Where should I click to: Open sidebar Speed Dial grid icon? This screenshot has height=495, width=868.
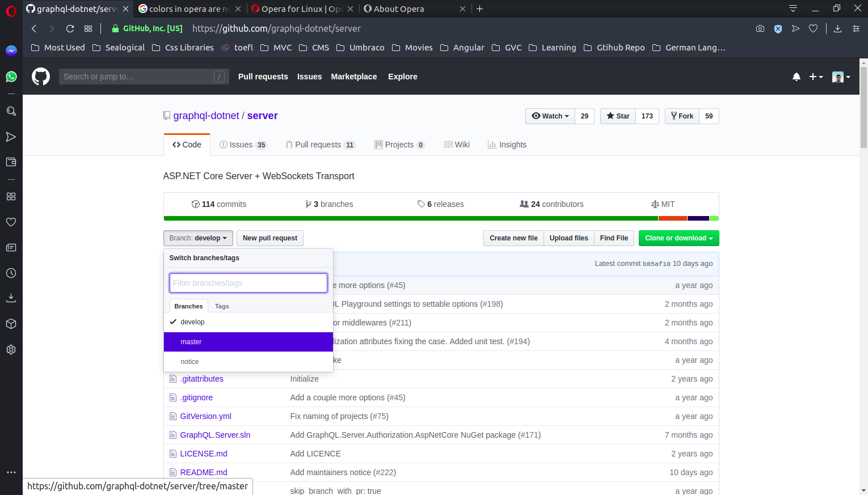coord(11,197)
